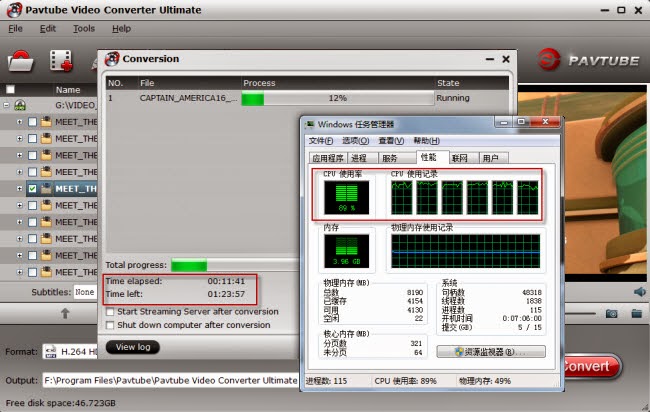Click the move up arrow below Subtitles
The image size is (650, 412).
[x=65, y=313]
